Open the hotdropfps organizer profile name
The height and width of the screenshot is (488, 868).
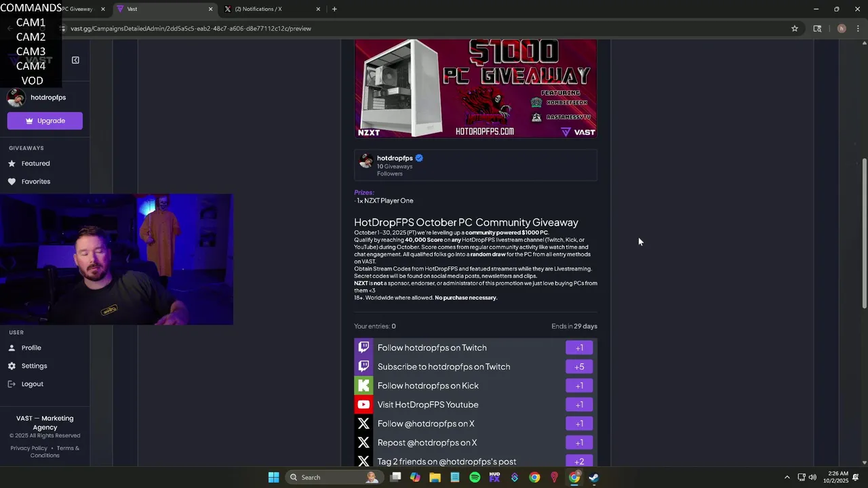[x=395, y=158]
